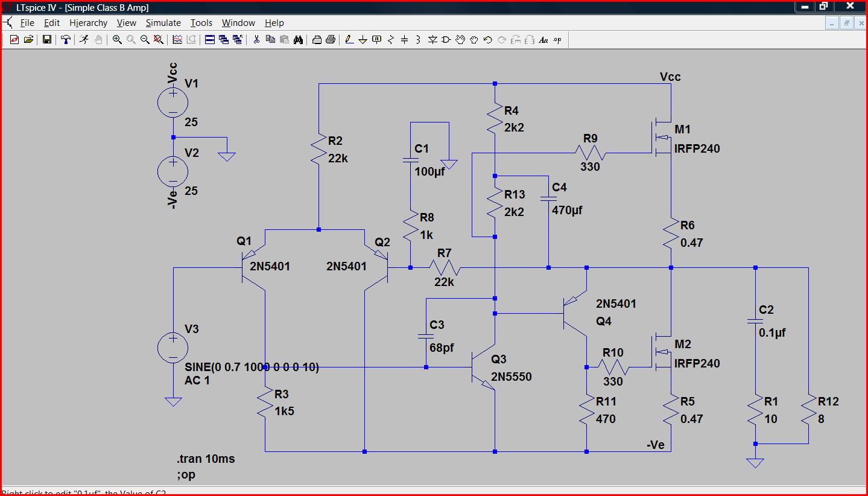Image resolution: width=868 pixels, height=496 pixels.
Task: Zoom to fit with the crossed magnifier
Action: 159,40
